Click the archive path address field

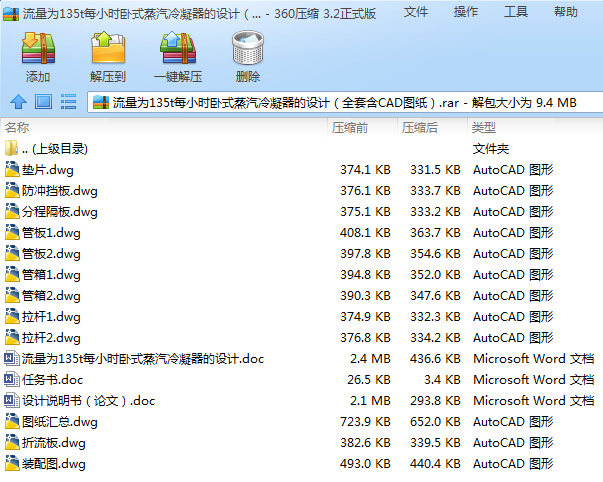click(x=345, y=102)
